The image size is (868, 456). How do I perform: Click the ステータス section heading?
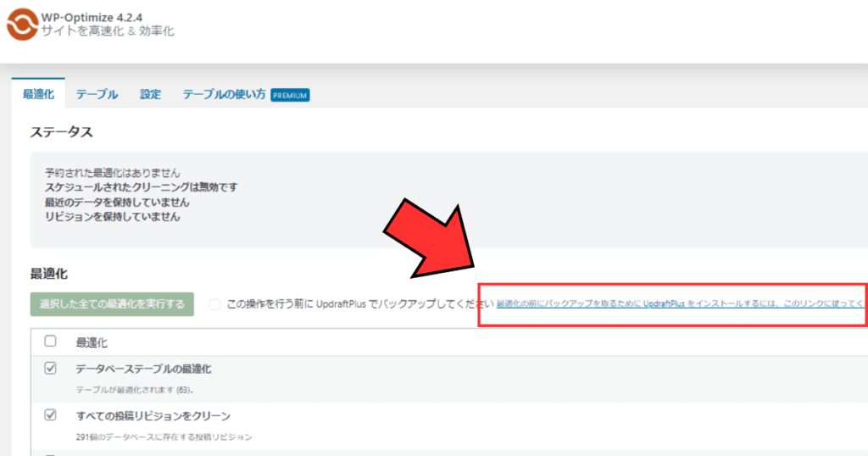(61, 132)
